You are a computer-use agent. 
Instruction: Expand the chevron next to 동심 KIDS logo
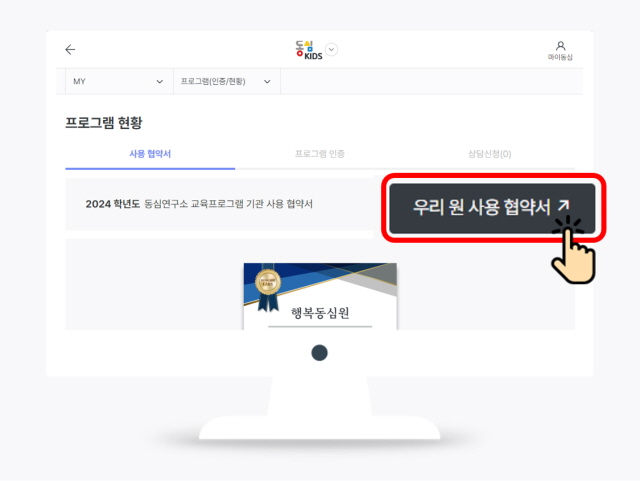331,49
